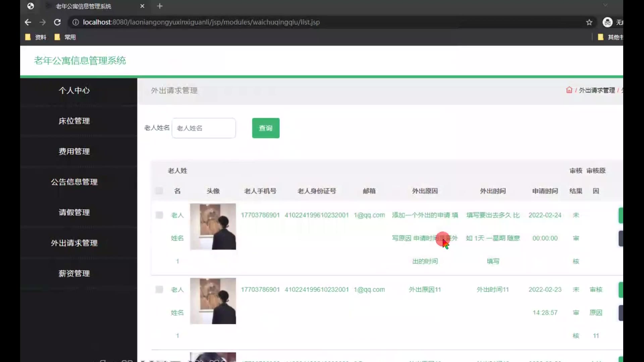Go back with the browser back arrow

pyautogui.click(x=28, y=22)
